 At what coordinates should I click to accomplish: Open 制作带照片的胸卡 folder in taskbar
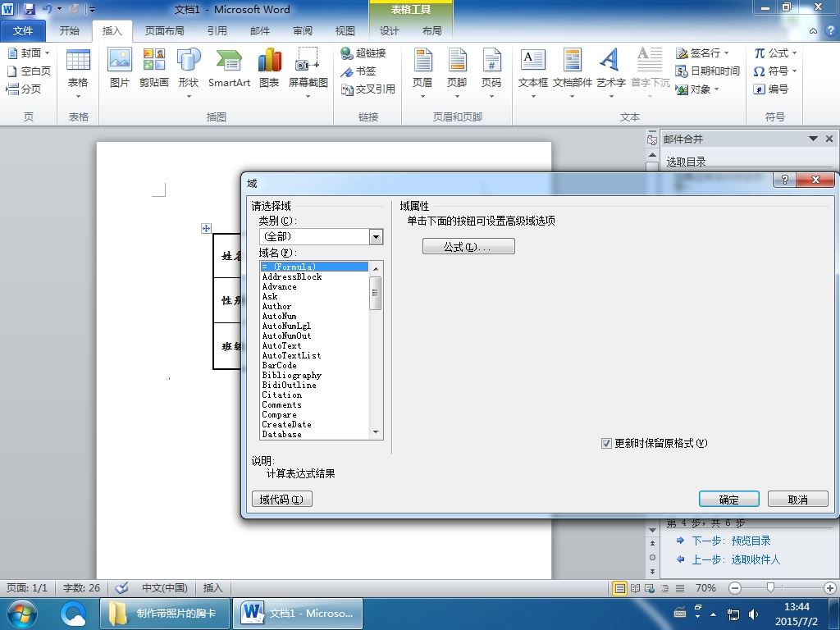click(x=165, y=614)
